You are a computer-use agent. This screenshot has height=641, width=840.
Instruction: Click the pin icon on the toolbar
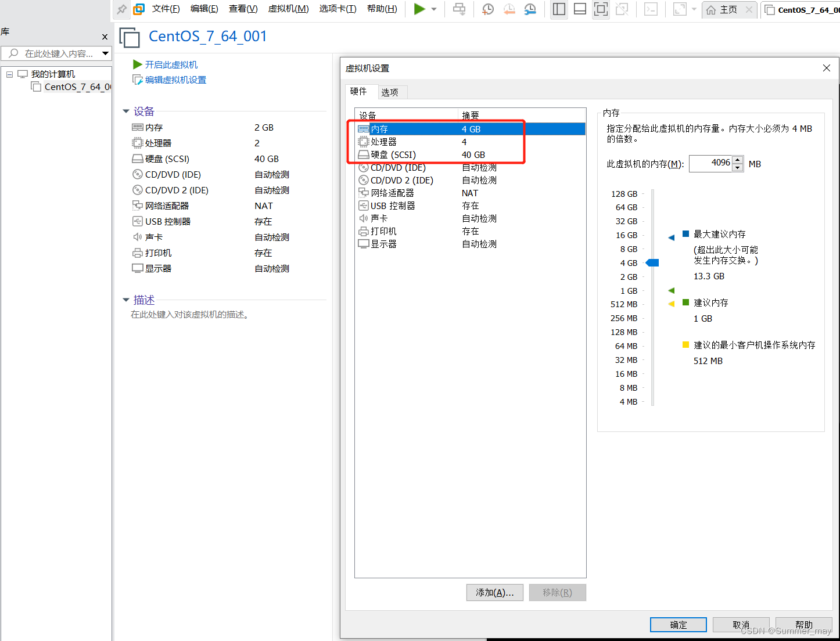click(121, 9)
